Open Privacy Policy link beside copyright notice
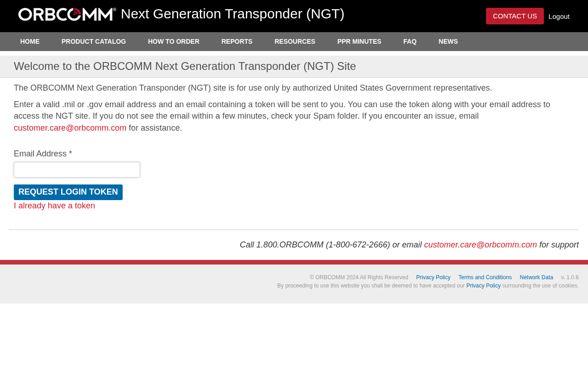Screen dimensions: 588x368 433,277
